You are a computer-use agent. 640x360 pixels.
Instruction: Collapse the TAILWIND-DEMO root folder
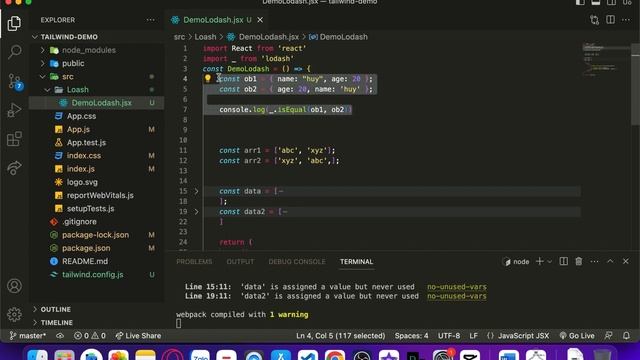pyautogui.click(x=69, y=37)
